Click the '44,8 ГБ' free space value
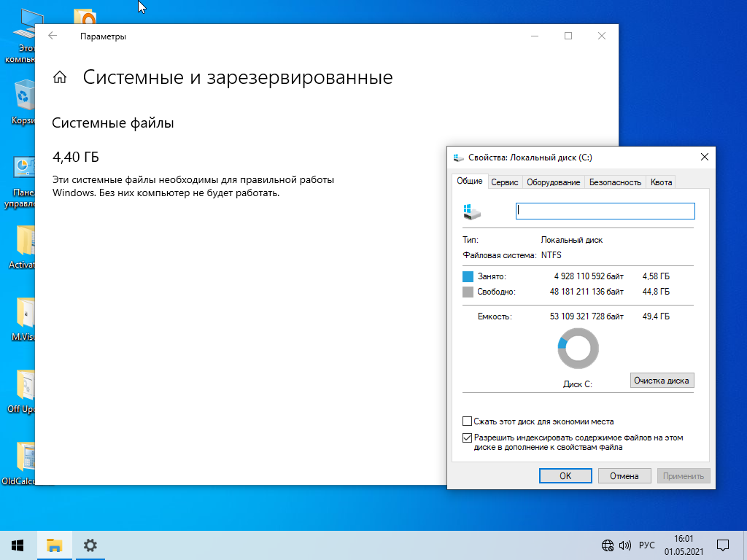 coord(656,292)
